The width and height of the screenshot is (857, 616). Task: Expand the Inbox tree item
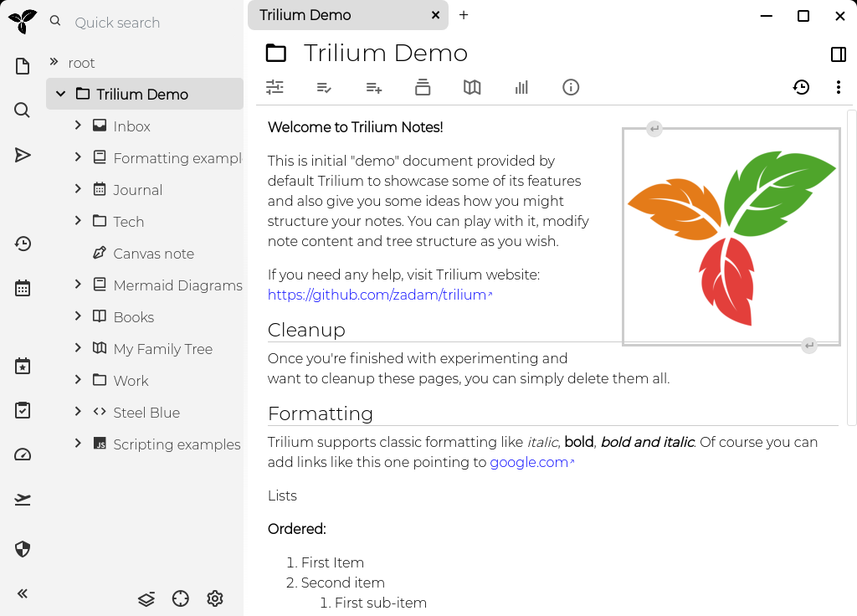click(x=76, y=126)
